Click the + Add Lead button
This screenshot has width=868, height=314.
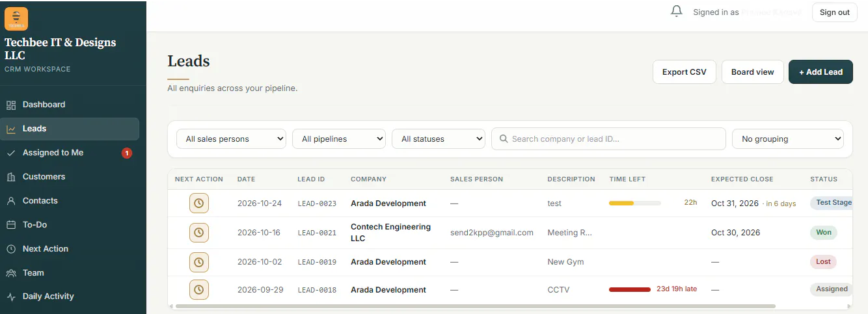[821, 72]
